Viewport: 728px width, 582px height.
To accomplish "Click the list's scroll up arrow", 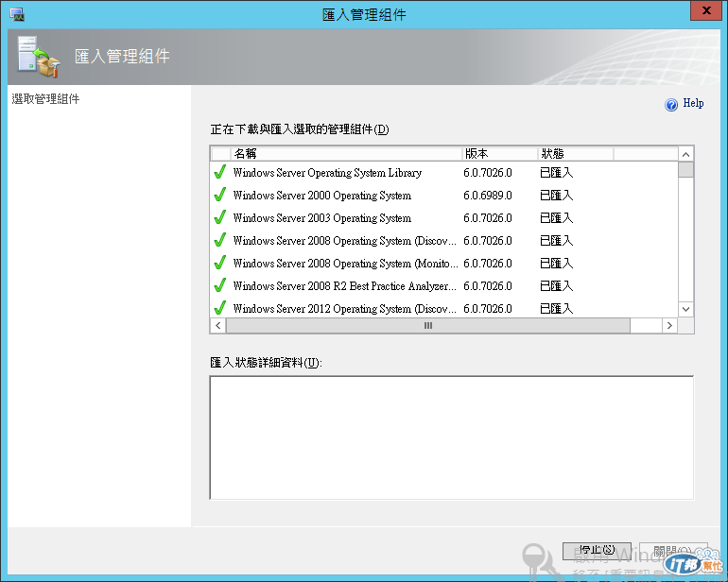I will click(x=685, y=154).
